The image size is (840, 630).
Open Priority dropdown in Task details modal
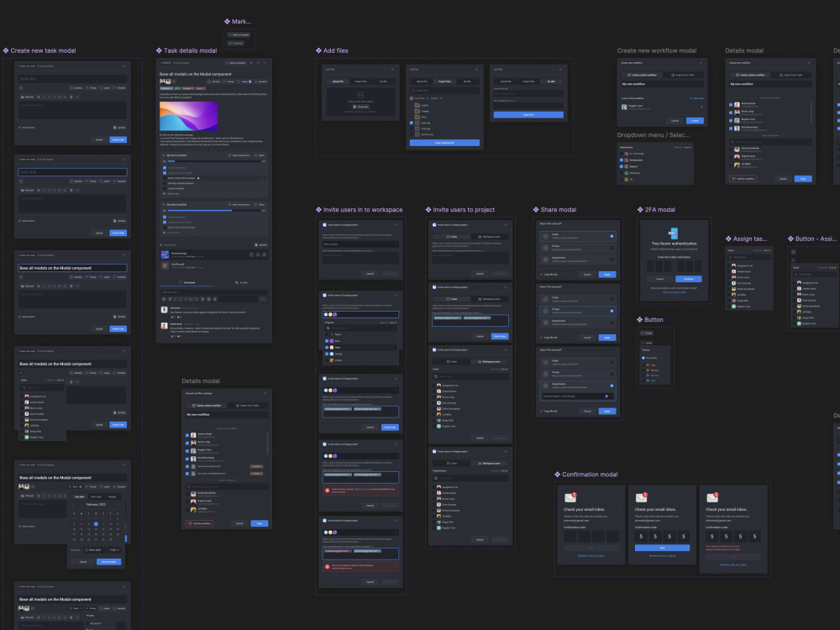pos(228,81)
